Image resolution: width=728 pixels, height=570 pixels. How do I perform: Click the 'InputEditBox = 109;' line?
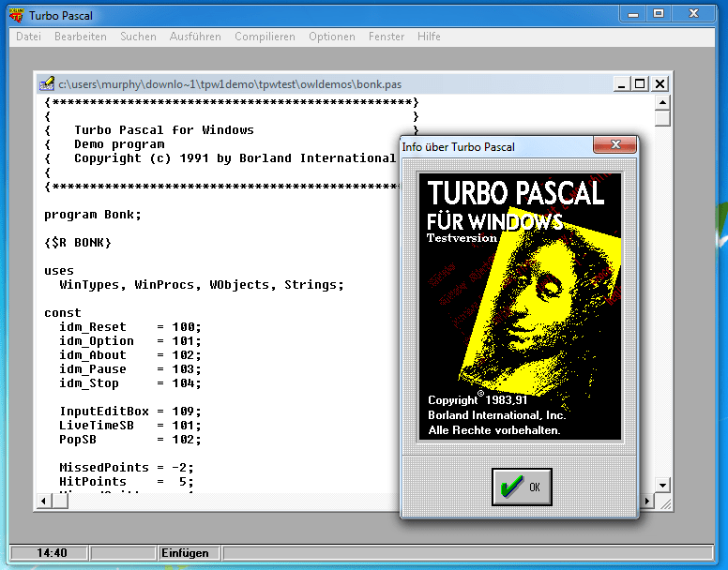(x=130, y=412)
